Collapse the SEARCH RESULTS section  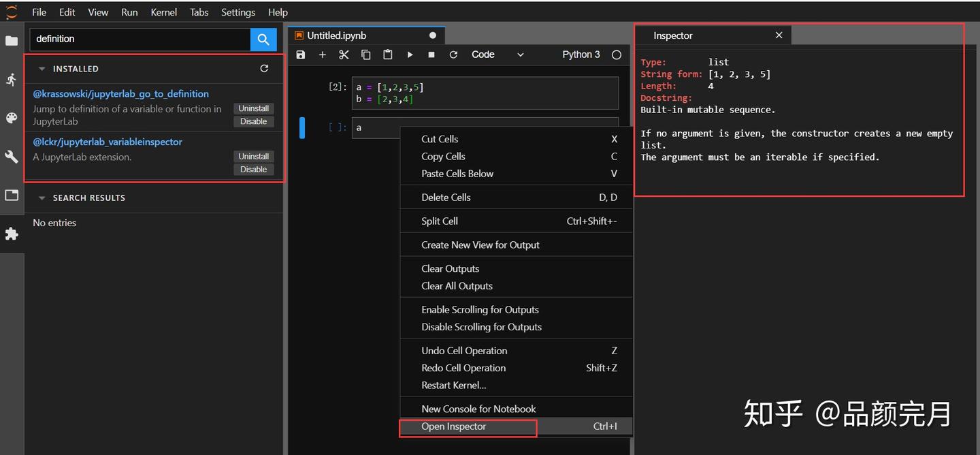(x=42, y=198)
